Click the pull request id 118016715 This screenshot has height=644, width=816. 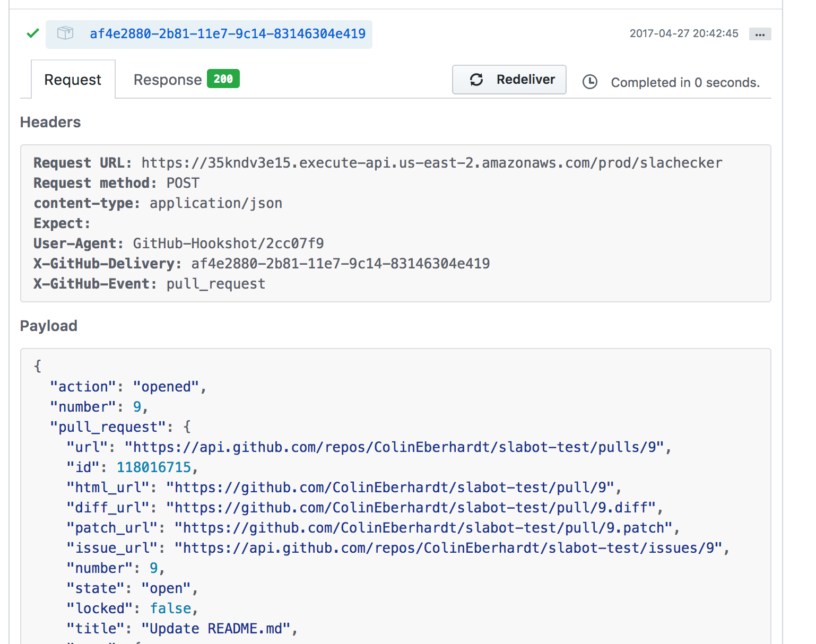(x=154, y=467)
